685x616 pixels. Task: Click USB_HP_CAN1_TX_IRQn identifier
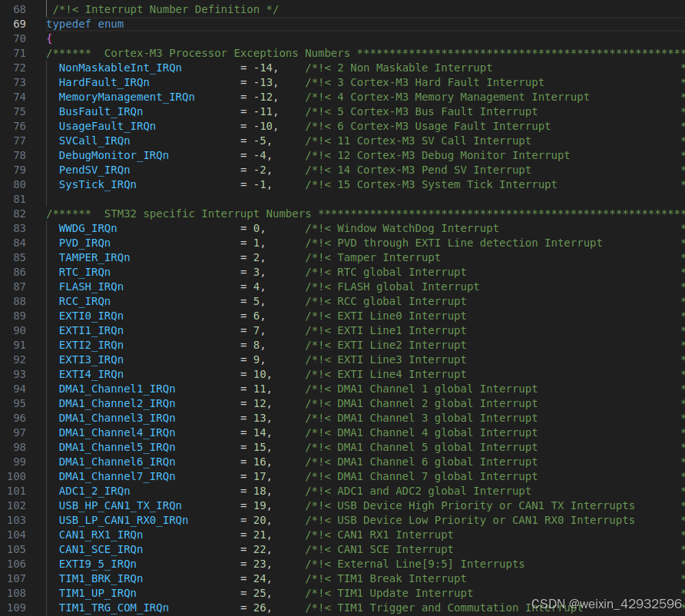(120, 505)
